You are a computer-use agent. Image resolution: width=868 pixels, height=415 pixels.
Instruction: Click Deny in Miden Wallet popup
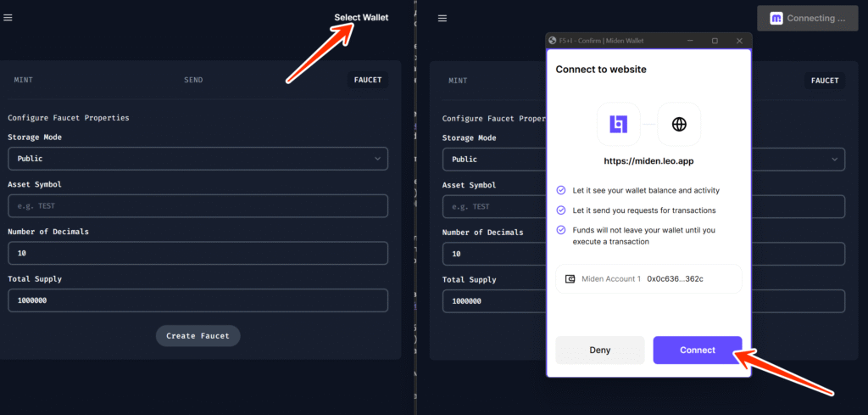tap(600, 351)
